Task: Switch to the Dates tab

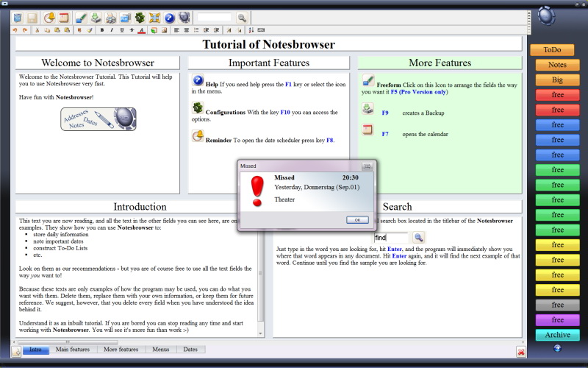Action: (x=190, y=350)
